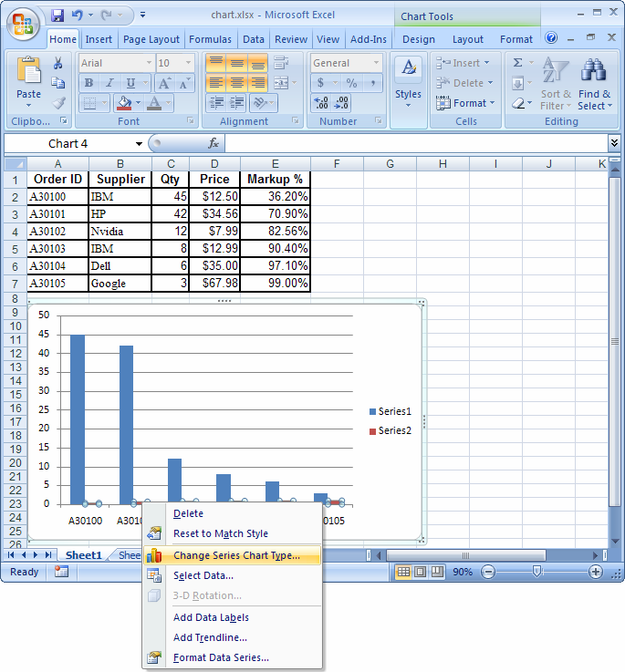Viewport: 625px width, 672px height.
Task: Switch to the Insert ribbon tab
Action: pyautogui.click(x=99, y=39)
